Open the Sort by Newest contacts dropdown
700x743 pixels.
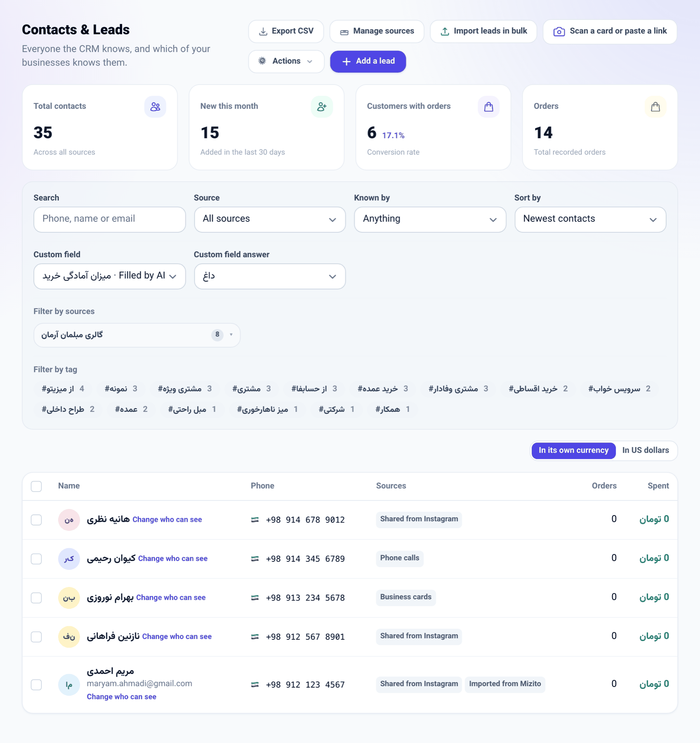590,220
